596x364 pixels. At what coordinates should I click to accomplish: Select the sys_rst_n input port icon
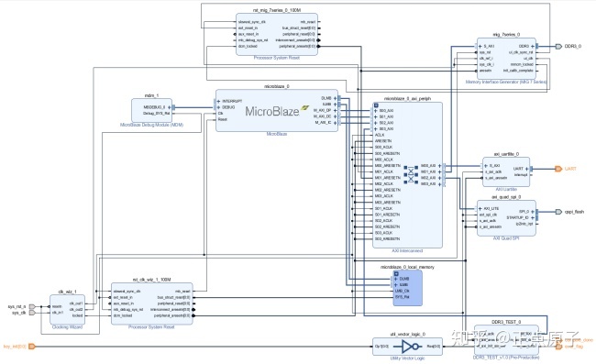pyautogui.click(x=32, y=306)
